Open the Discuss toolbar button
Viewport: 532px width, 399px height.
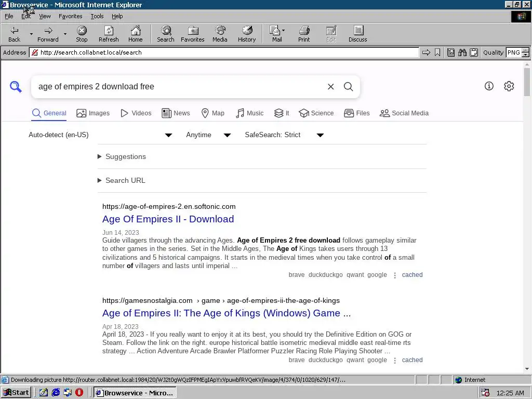(x=357, y=34)
